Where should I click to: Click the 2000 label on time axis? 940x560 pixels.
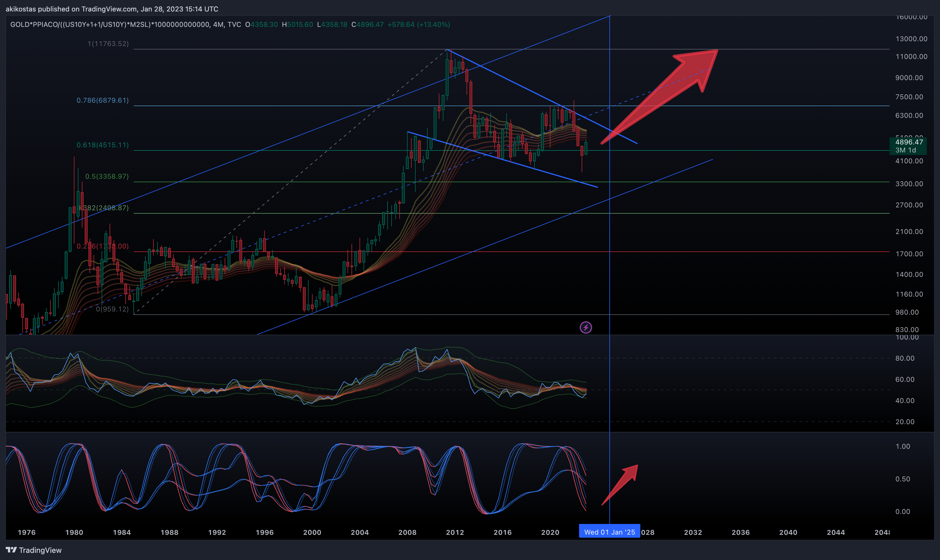point(312,532)
